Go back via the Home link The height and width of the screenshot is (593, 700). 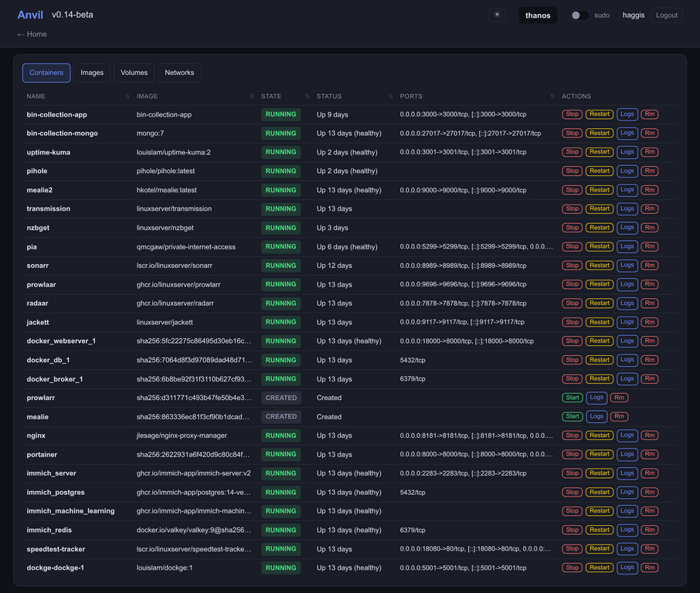click(32, 34)
